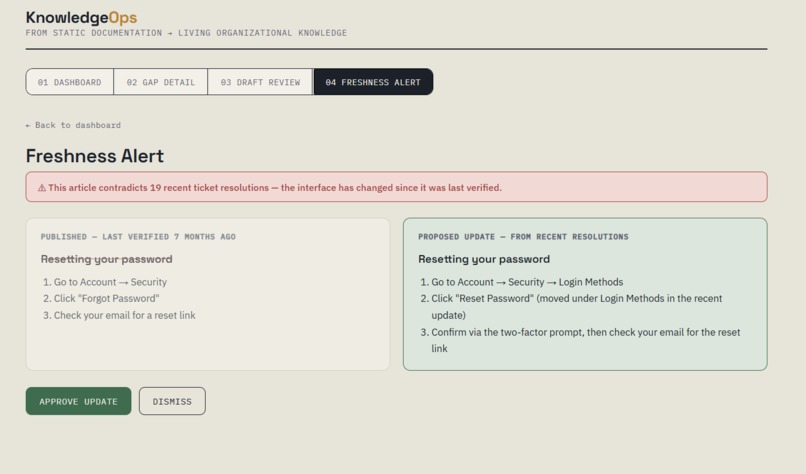This screenshot has height=474, width=806.
Task: Click the proposed Resetting your password title
Action: pos(484,259)
